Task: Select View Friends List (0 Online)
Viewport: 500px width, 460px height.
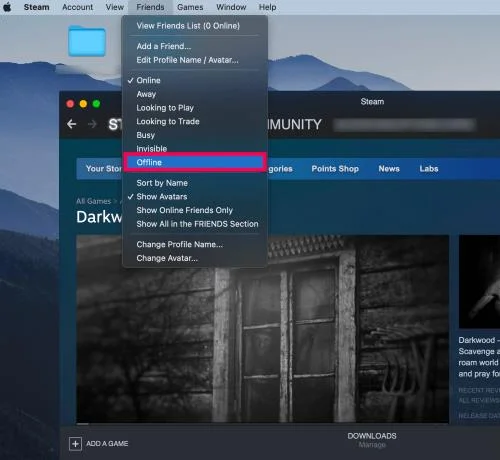Action: coord(195,26)
